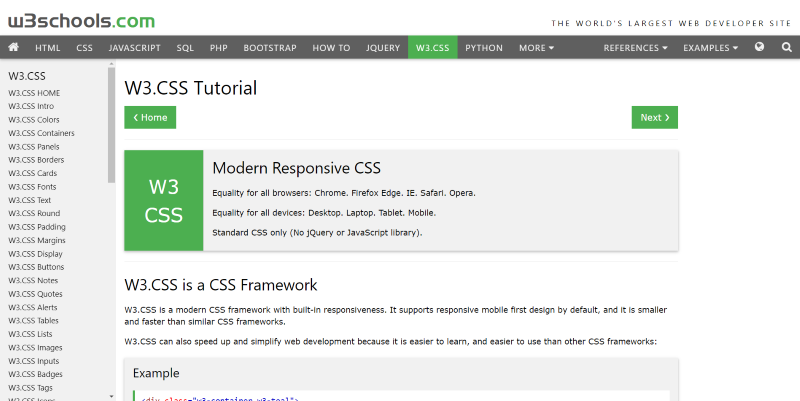This screenshot has width=800, height=401.
Task: Open W3.CSS Fonts sidebar link
Action: coord(32,187)
